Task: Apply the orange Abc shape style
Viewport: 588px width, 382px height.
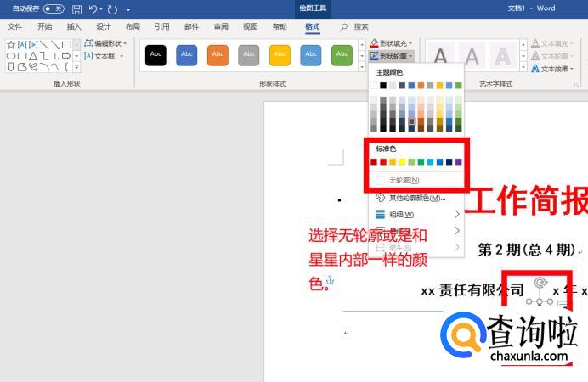Action: point(218,54)
